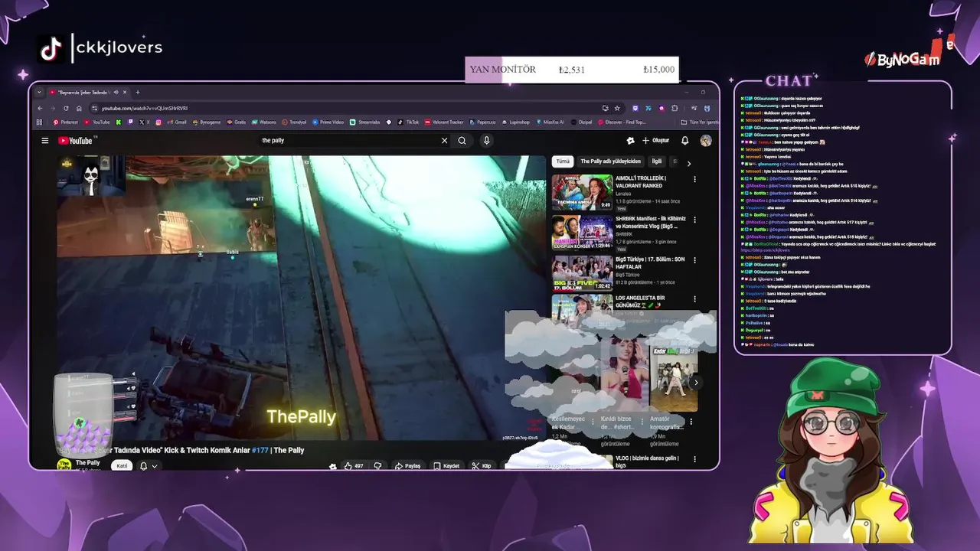Click the browser back arrow
The height and width of the screenshot is (551, 980).
point(41,109)
